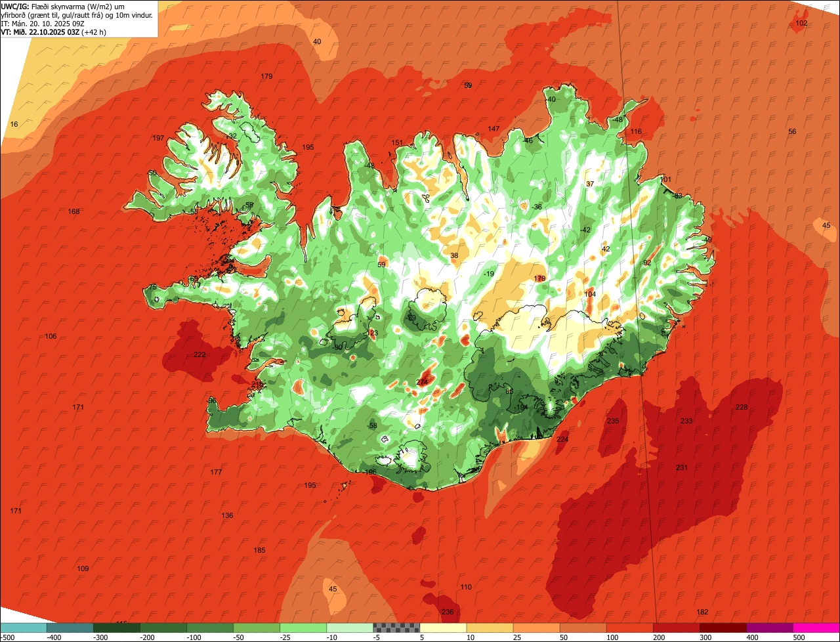Click the map value 147
840x642 pixels.
(x=493, y=129)
